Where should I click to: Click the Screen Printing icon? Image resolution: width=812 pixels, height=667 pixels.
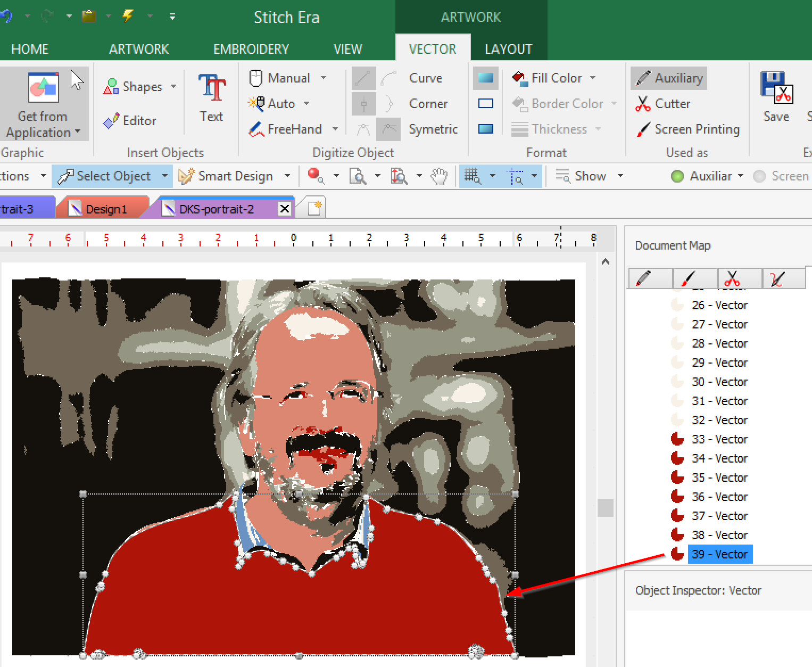point(643,129)
